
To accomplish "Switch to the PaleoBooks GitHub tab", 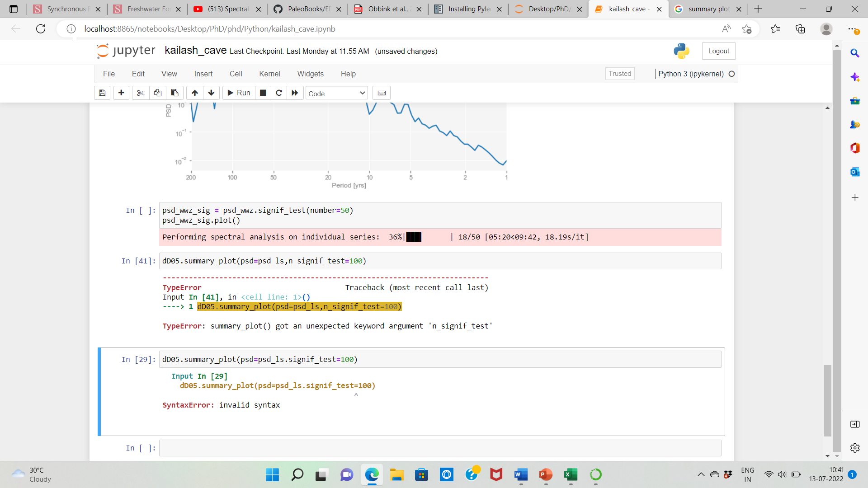I will pos(307,9).
